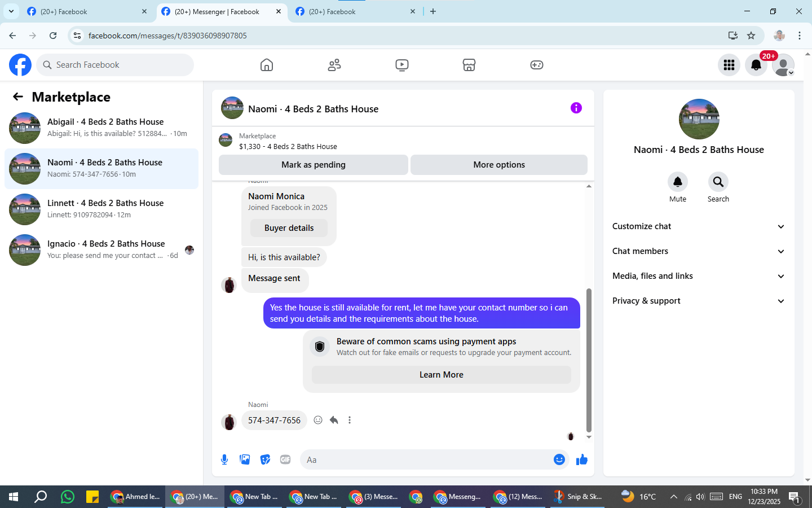Open the Facebook menu grid icon
The height and width of the screenshot is (508, 812).
[729, 65]
